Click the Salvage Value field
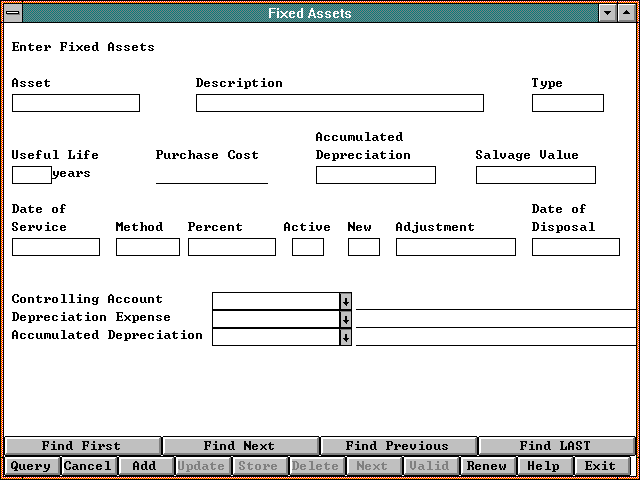640x480 pixels. 535,175
